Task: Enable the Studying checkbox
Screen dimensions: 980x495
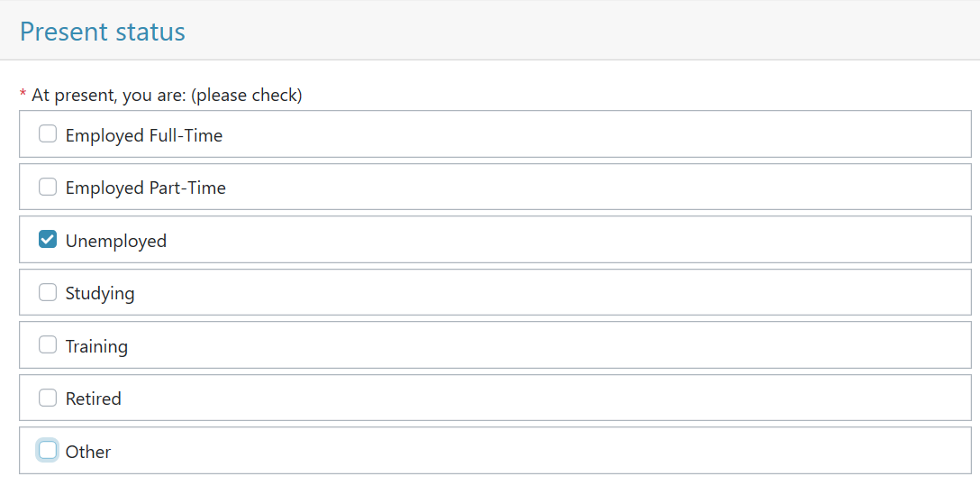Action: coord(48,292)
